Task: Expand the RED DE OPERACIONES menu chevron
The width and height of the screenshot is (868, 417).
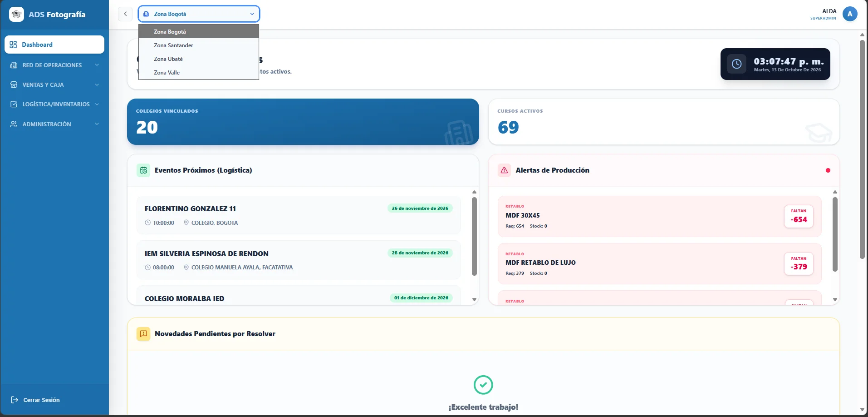Action: [97, 65]
